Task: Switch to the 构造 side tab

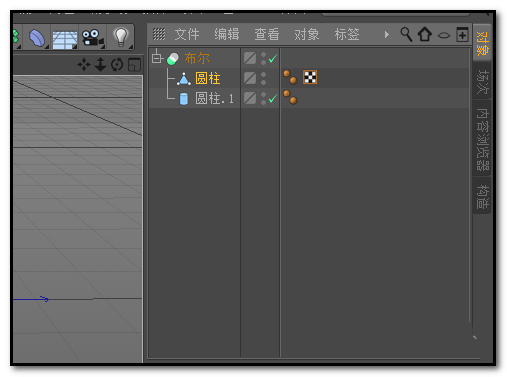Action: click(482, 197)
